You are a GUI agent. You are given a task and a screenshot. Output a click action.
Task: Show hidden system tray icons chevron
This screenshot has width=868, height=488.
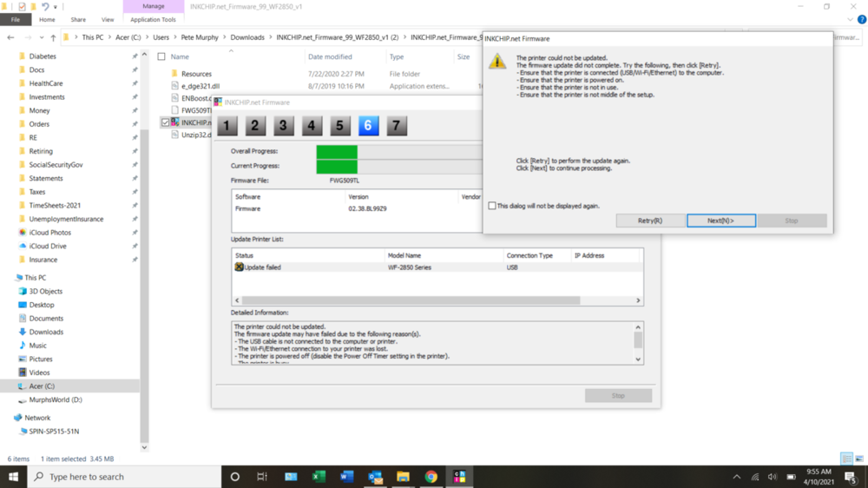(737, 477)
